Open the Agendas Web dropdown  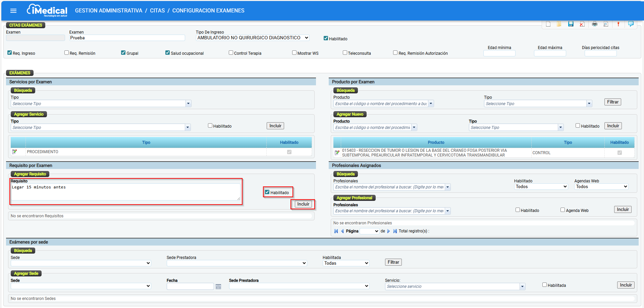[x=601, y=187]
